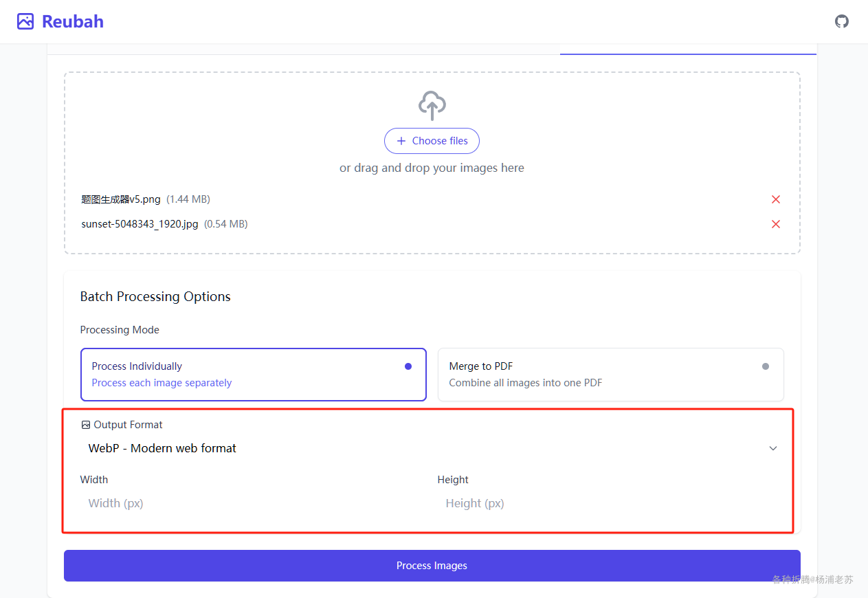
Task: Open the Output Format dropdown
Action: click(432, 448)
